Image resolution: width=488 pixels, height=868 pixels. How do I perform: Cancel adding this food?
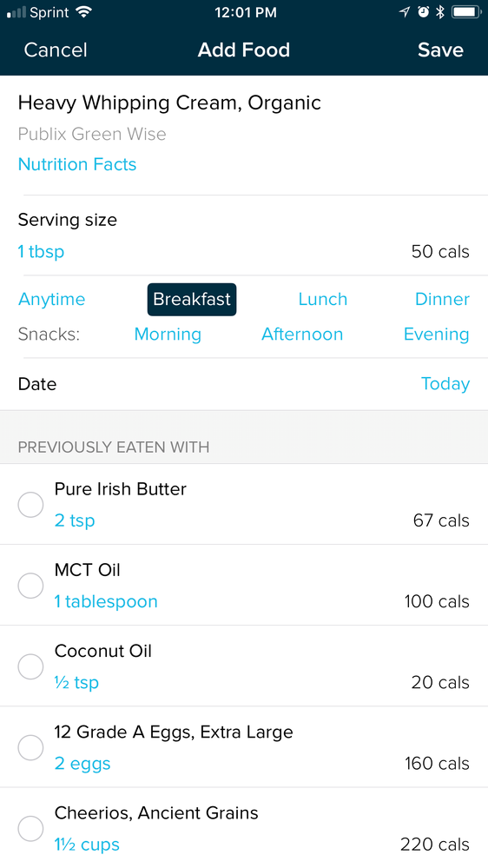pyautogui.click(x=56, y=50)
